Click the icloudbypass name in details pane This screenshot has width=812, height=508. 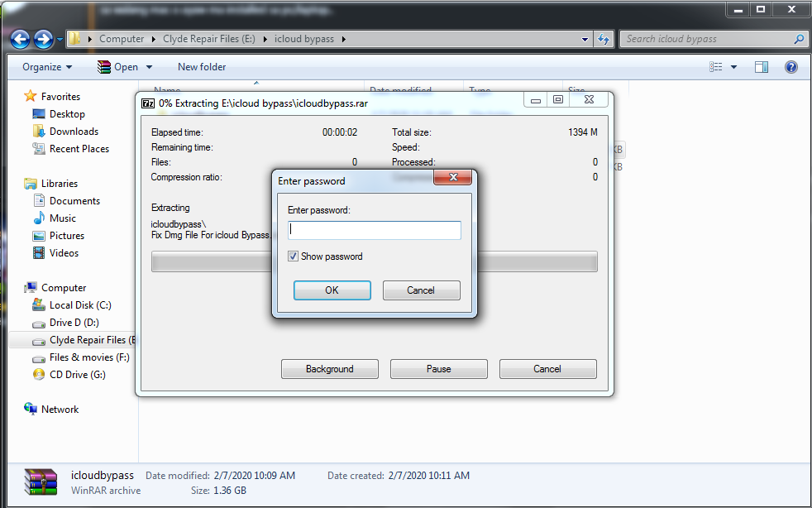(103, 476)
